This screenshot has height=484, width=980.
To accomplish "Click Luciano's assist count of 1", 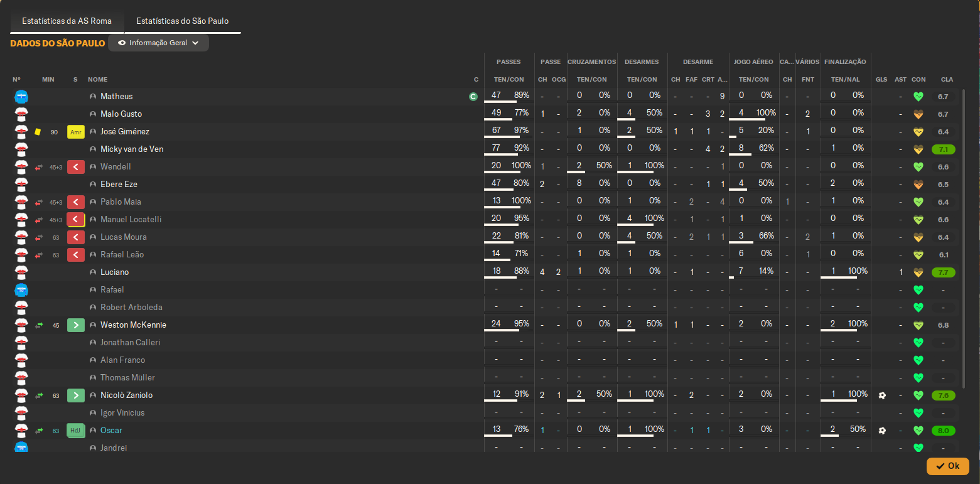I will pyautogui.click(x=901, y=272).
